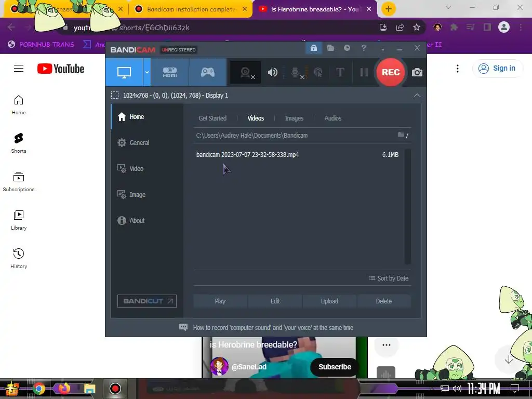
Task: Select Bandicam screen recording mode
Action: pos(124,72)
